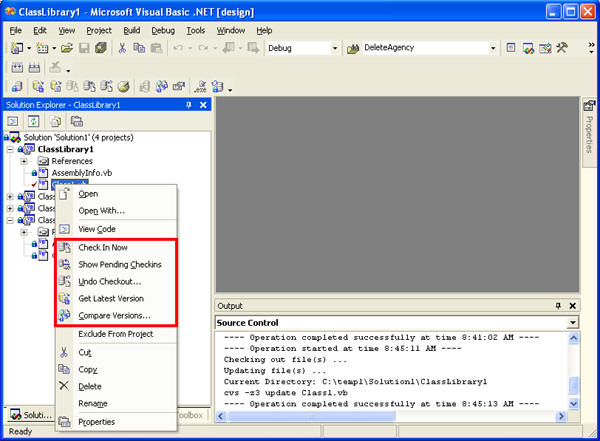Open source control toolbar options arrow
Screen dimensions: 600x441
[x=230, y=90]
